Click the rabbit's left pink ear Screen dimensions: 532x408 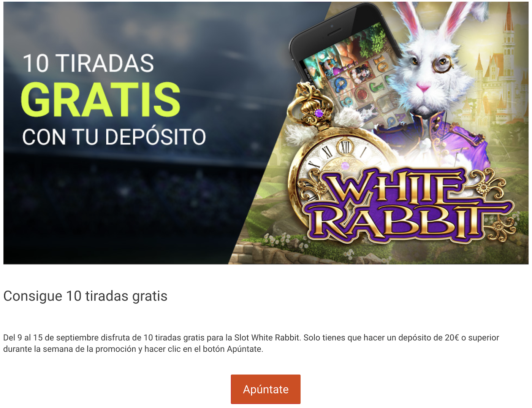pos(408,19)
